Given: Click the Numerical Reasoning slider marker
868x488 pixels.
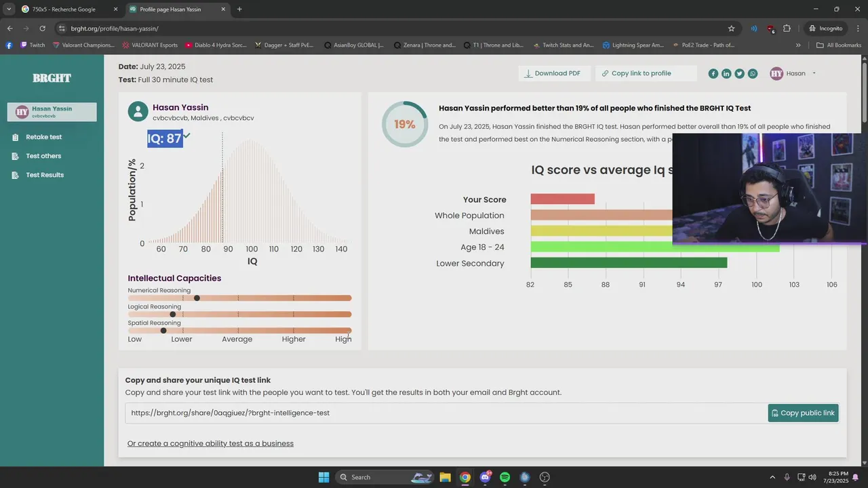Looking at the screenshot, I should pos(197,298).
